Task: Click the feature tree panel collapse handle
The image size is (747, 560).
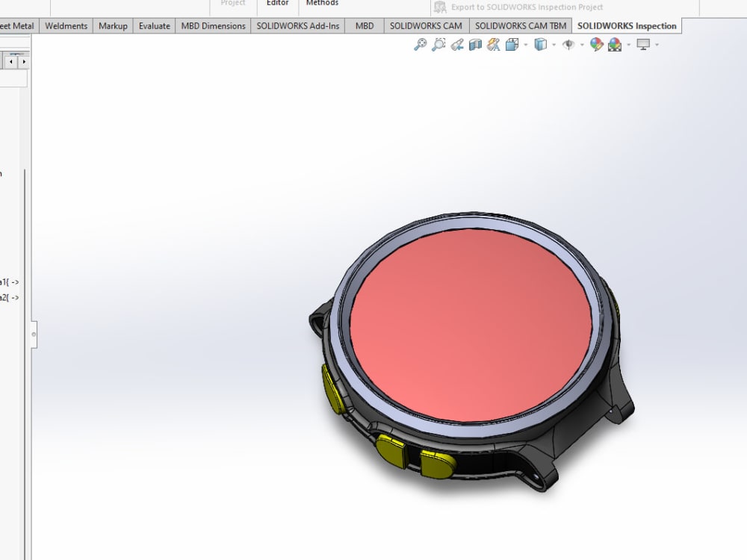Action: tap(34, 335)
